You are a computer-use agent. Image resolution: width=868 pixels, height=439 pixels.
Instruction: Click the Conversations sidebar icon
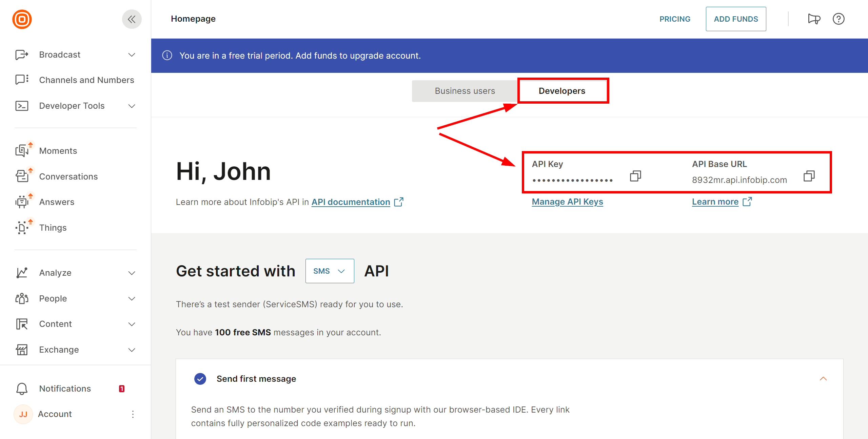click(22, 176)
